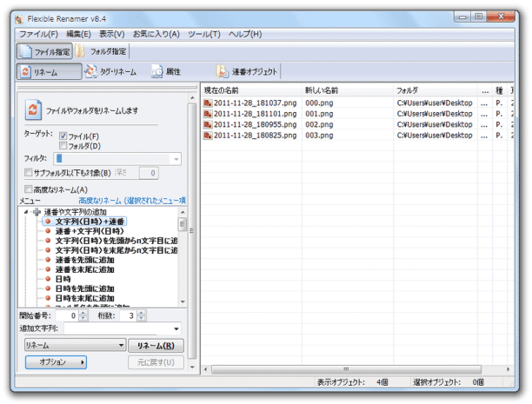Click the Flexible Renamer title bar app icon
The width and height of the screenshot is (532, 404).
click(x=19, y=19)
